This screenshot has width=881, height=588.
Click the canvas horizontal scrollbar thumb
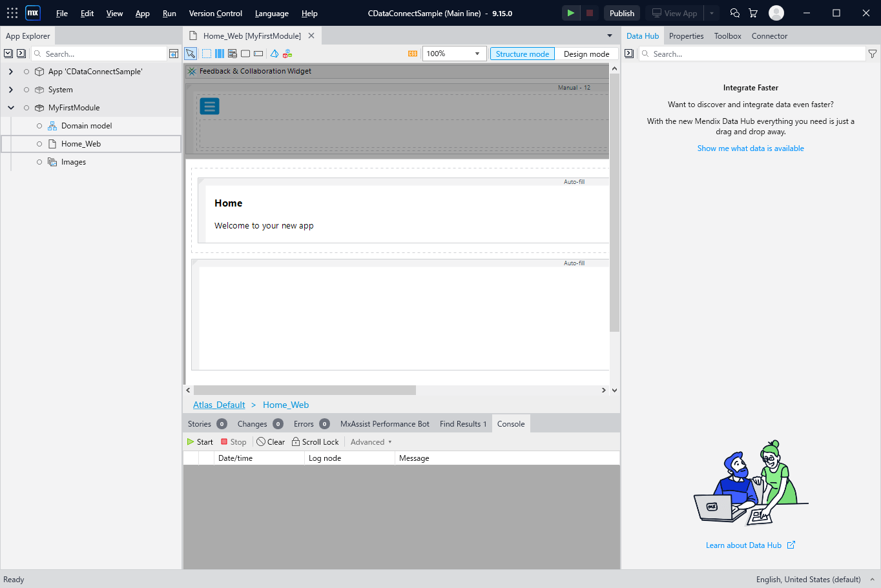pos(305,390)
